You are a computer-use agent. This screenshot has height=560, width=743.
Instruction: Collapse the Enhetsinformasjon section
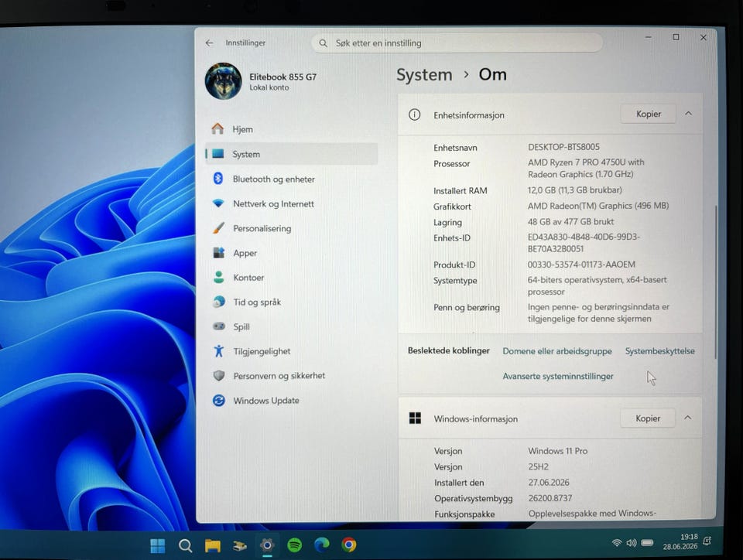pos(689,114)
